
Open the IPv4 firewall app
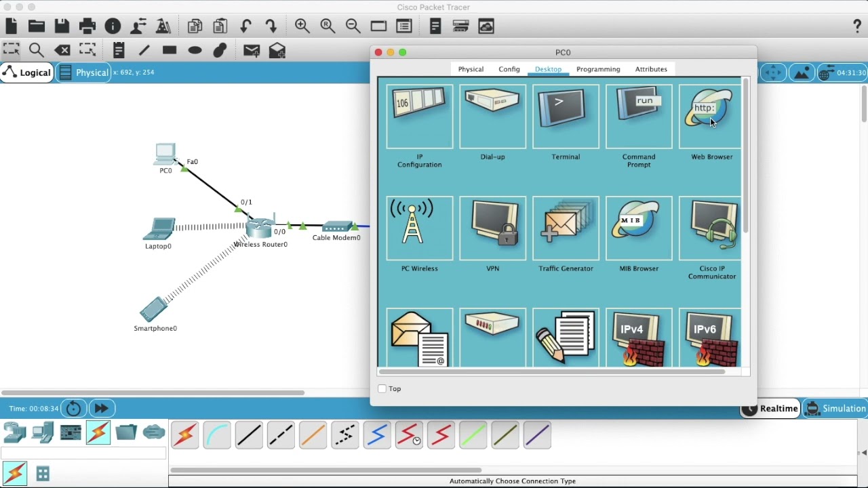tap(639, 338)
